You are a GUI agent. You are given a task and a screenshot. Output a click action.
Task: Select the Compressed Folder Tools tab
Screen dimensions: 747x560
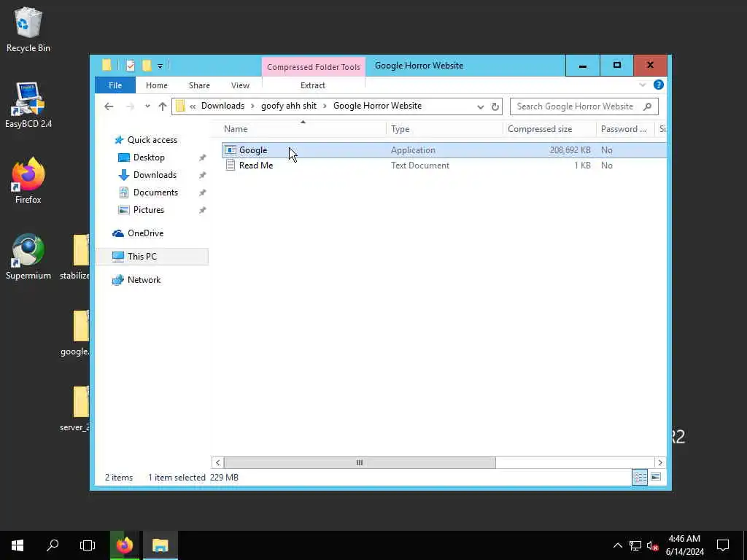[x=314, y=66]
